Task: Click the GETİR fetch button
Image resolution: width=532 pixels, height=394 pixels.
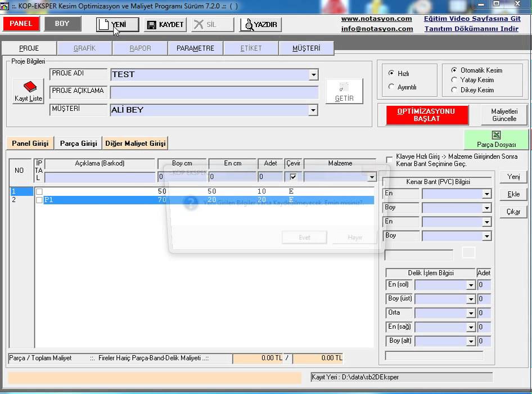Action: [344, 91]
